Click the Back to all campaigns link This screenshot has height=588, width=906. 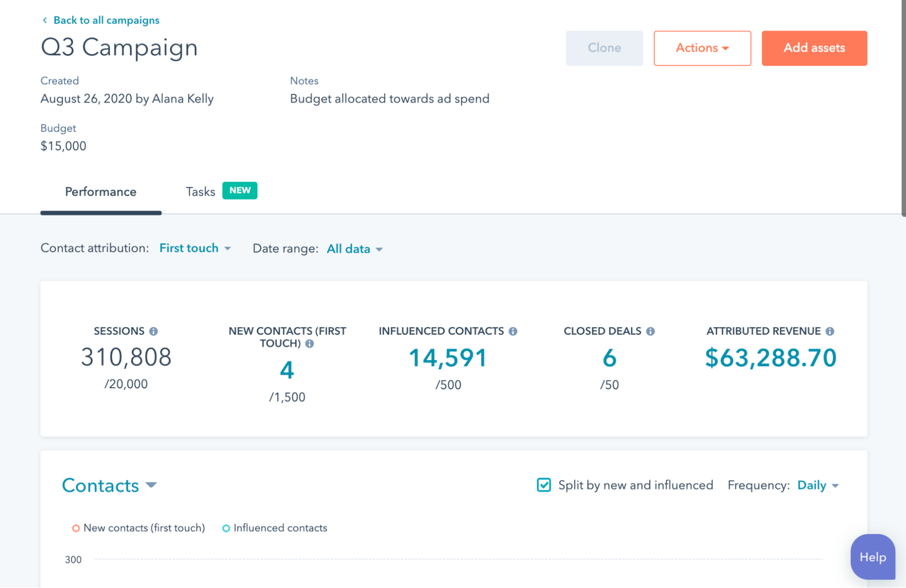[x=107, y=20]
